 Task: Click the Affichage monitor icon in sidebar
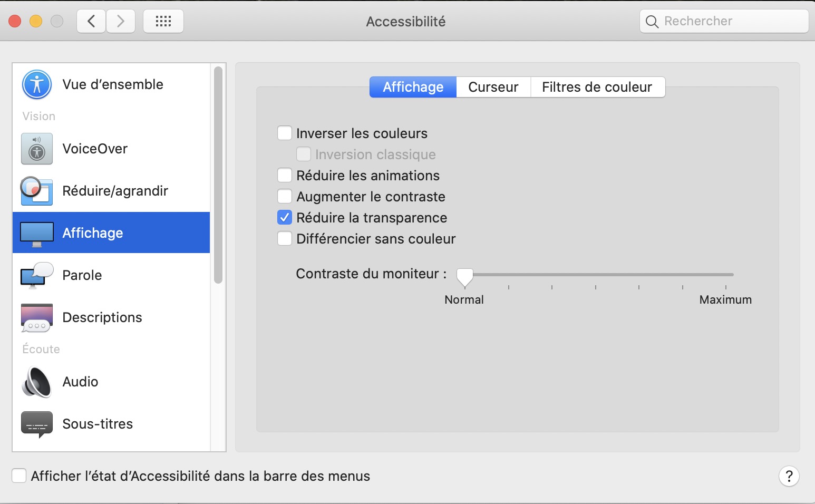(x=37, y=233)
